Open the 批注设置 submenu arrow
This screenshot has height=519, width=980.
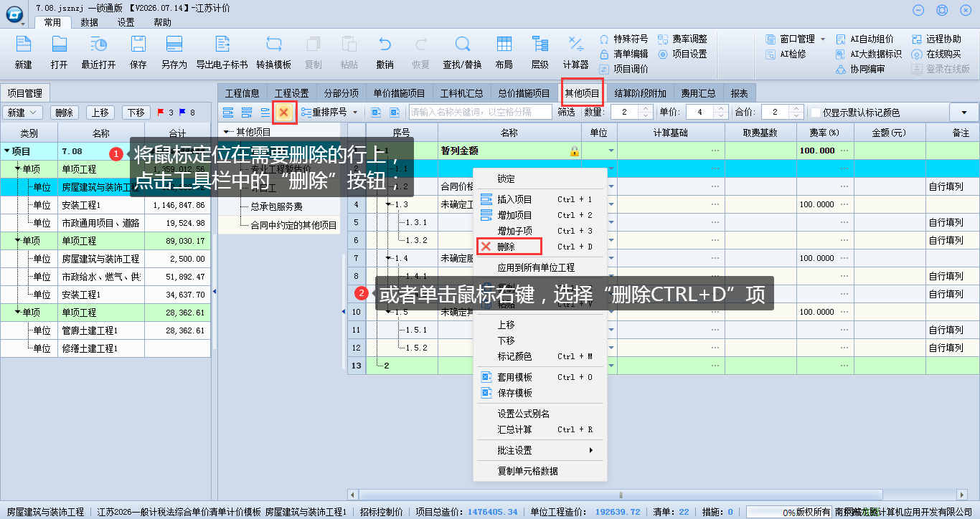tap(591, 450)
